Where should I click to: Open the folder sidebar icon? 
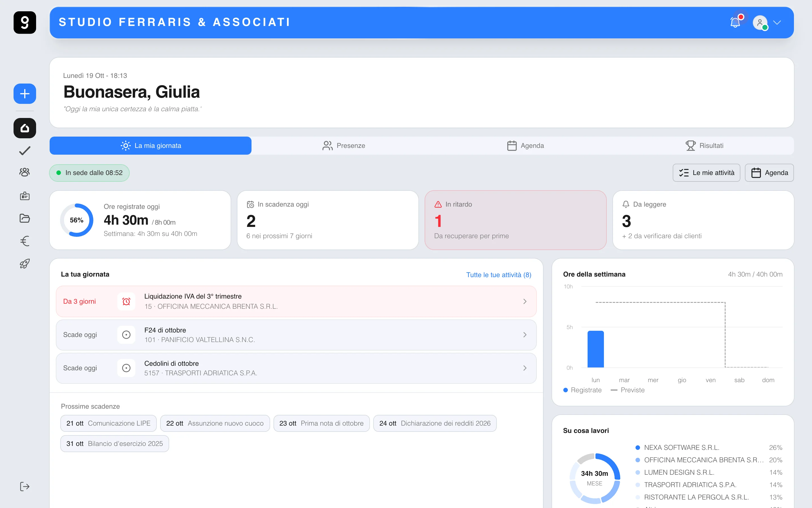coord(25,218)
